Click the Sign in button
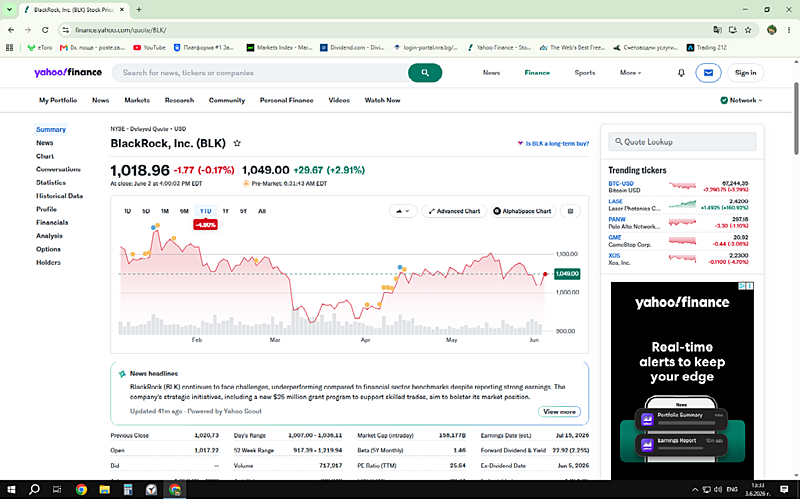 745,73
